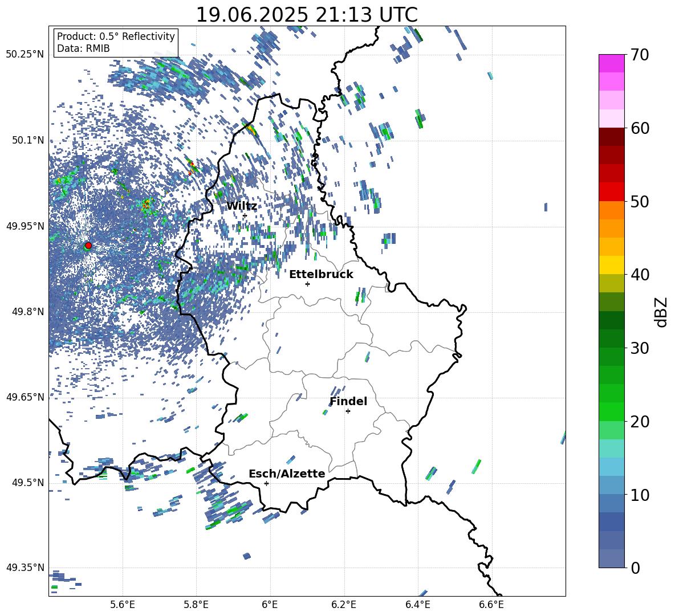Click the 50.25°N latitude tick label
Screen dimensions: 675x616
25,55
